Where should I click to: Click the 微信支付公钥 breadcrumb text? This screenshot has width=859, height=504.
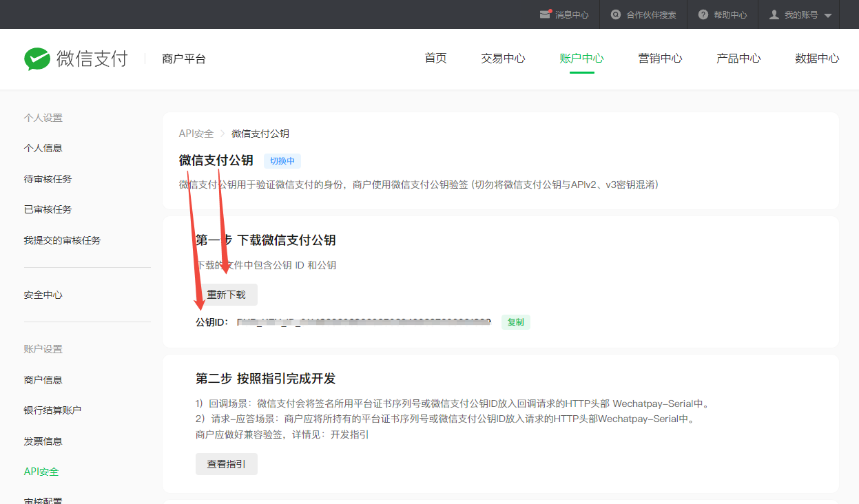click(x=260, y=134)
